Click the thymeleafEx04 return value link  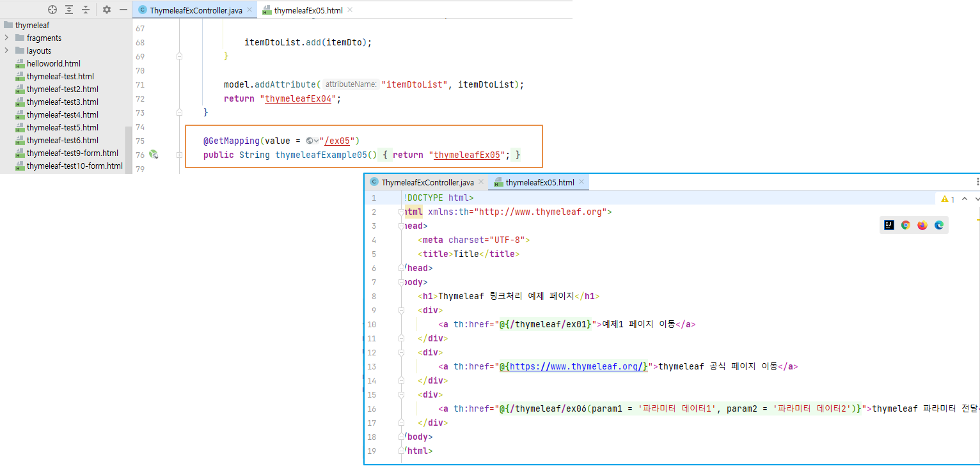298,98
